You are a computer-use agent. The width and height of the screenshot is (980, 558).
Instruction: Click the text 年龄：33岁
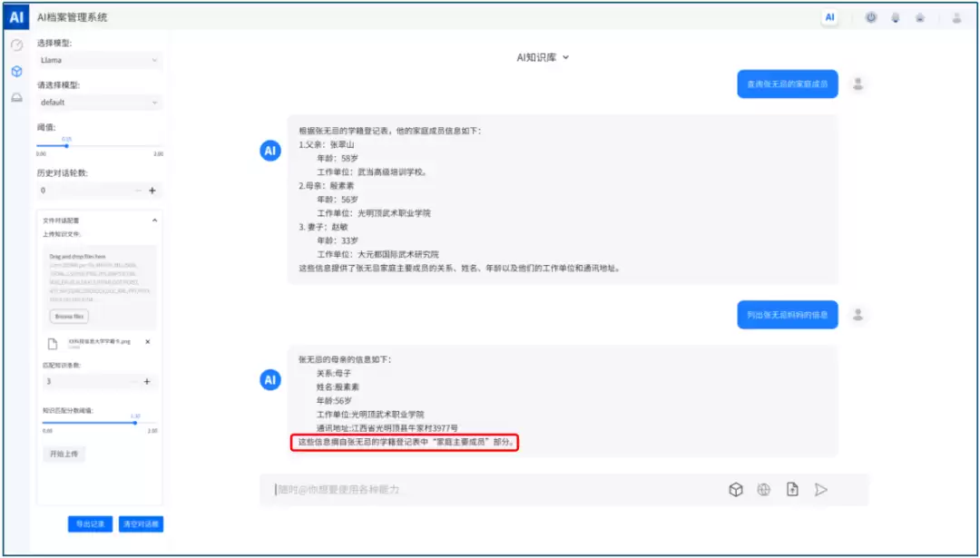(338, 240)
